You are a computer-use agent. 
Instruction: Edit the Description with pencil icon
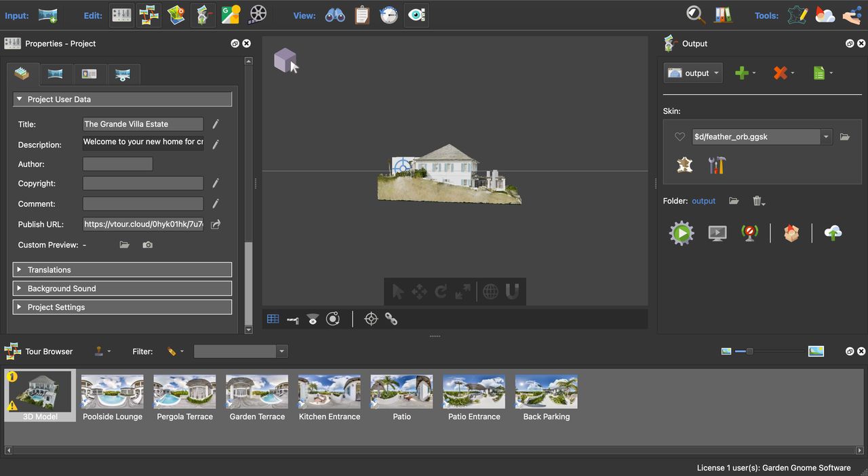(x=216, y=144)
